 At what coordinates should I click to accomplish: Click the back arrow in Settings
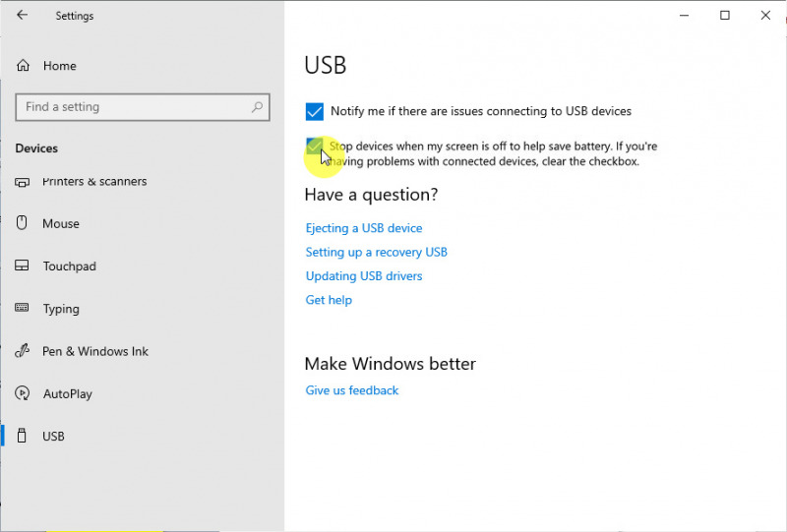[22, 15]
